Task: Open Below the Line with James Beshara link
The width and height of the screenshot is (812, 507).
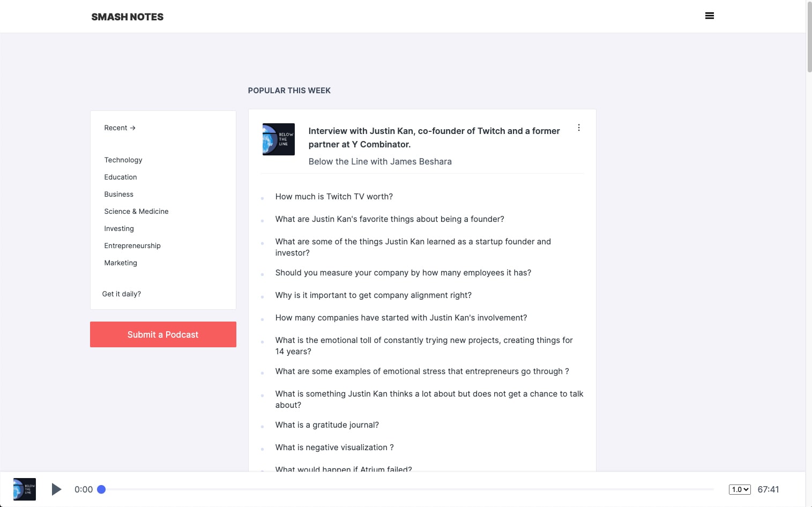Action: click(x=380, y=162)
